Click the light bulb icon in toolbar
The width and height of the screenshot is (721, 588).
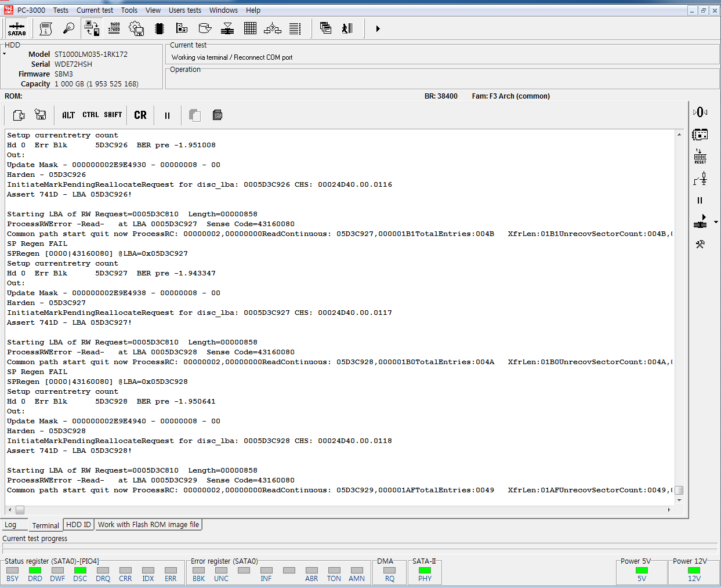(x=68, y=28)
